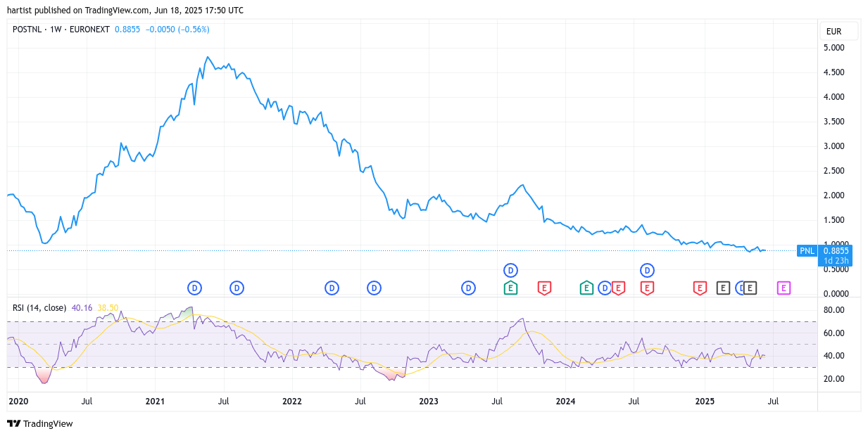Select the dividend D marker near April 2023
868x436 pixels.
coord(468,288)
